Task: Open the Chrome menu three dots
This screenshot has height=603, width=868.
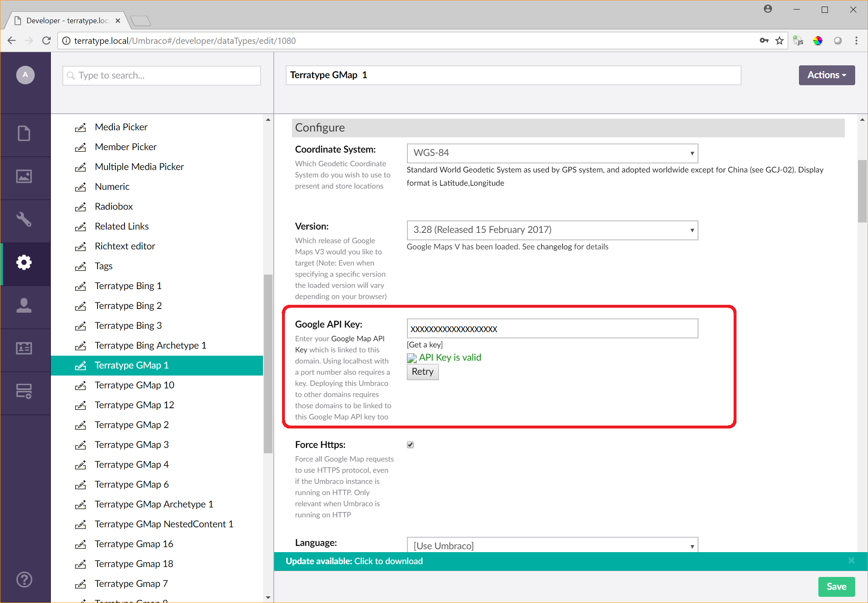Action: click(856, 41)
